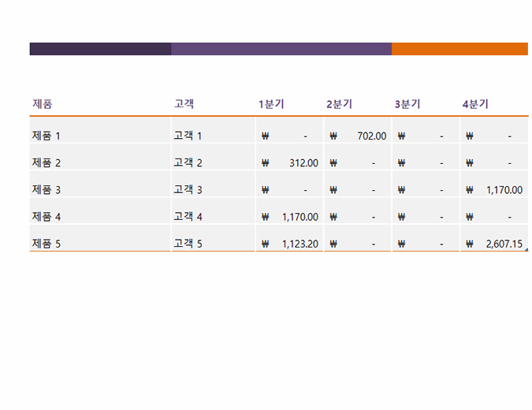Click the orange banner segment
The height and width of the screenshot is (410, 532).
pos(459,49)
